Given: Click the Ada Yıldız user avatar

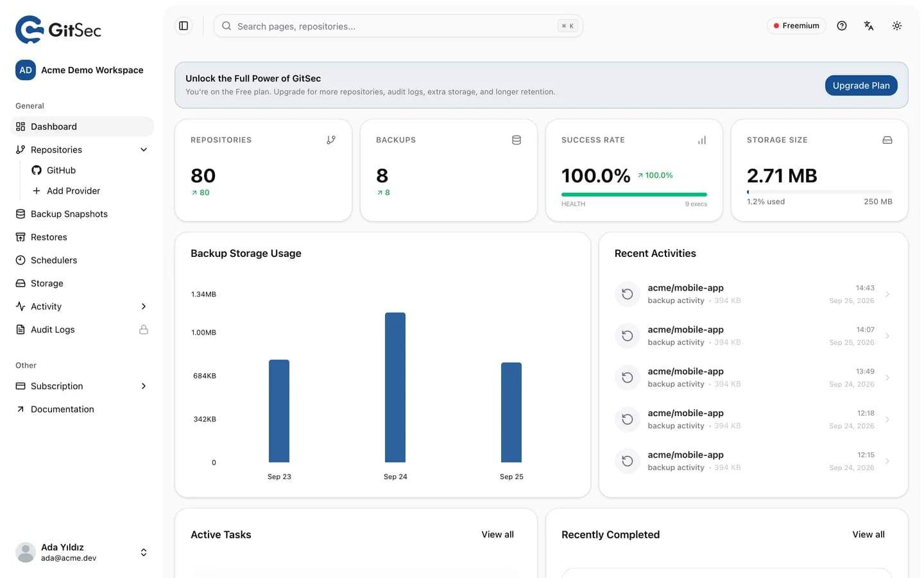Looking at the screenshot, I should (x=26, y=552).
